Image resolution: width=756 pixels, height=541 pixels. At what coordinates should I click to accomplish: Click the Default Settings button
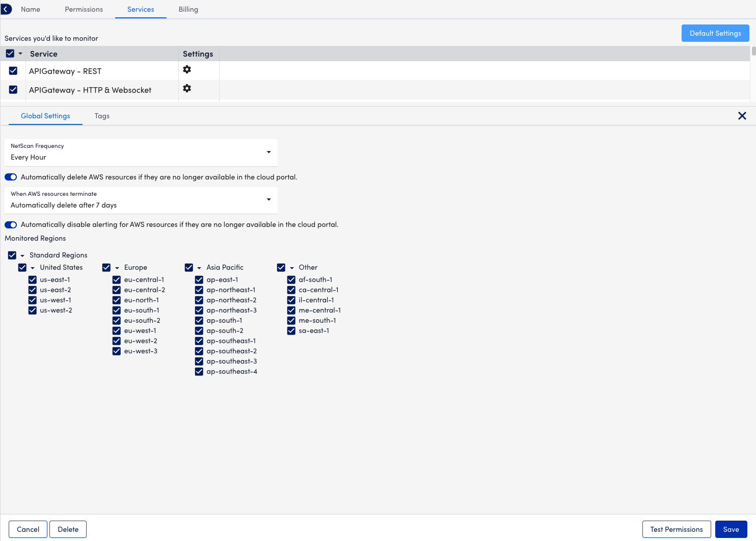(715, 33)
